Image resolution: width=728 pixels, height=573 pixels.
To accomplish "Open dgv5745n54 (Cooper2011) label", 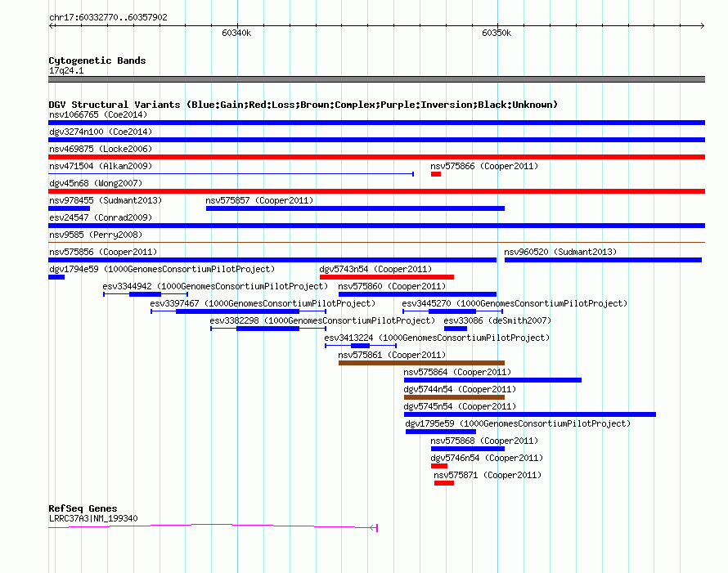I will [460, 406].
